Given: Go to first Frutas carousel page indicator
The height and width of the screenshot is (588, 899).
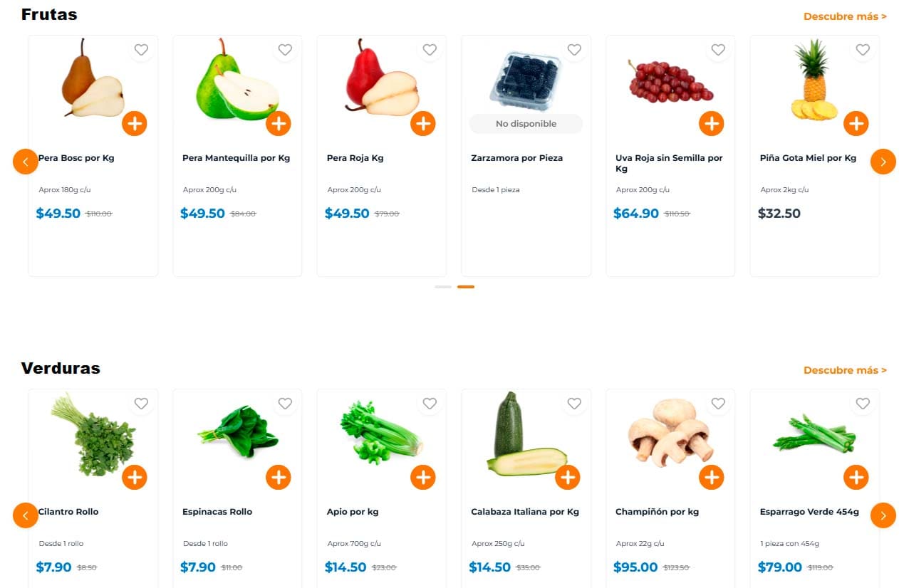Looking at the screenshot, I should coord(443,287).
